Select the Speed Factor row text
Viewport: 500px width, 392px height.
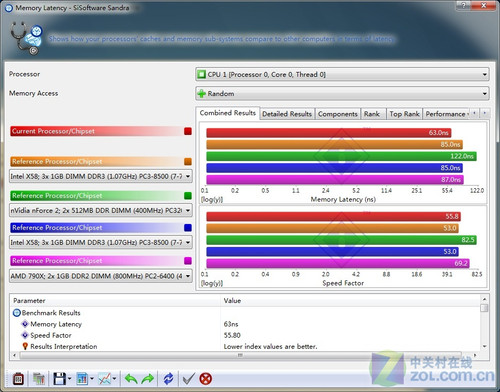click(x=51, y=335)
